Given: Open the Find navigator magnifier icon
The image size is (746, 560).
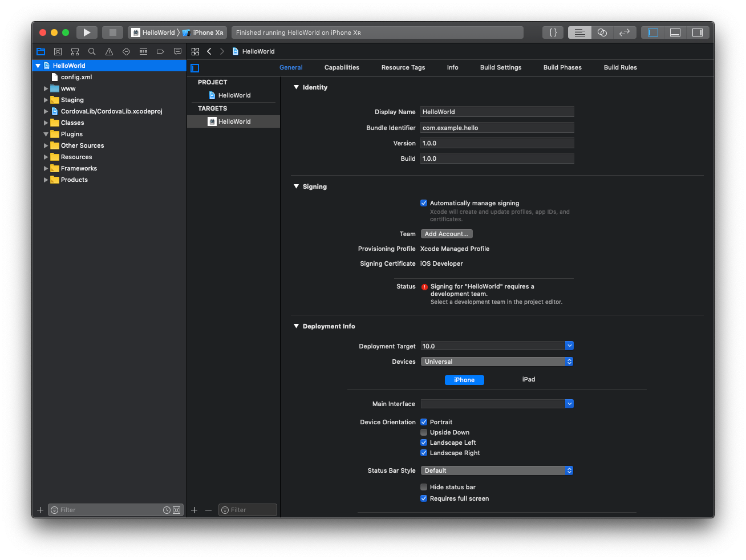Looking at the screenshot, I should [92, 51].
